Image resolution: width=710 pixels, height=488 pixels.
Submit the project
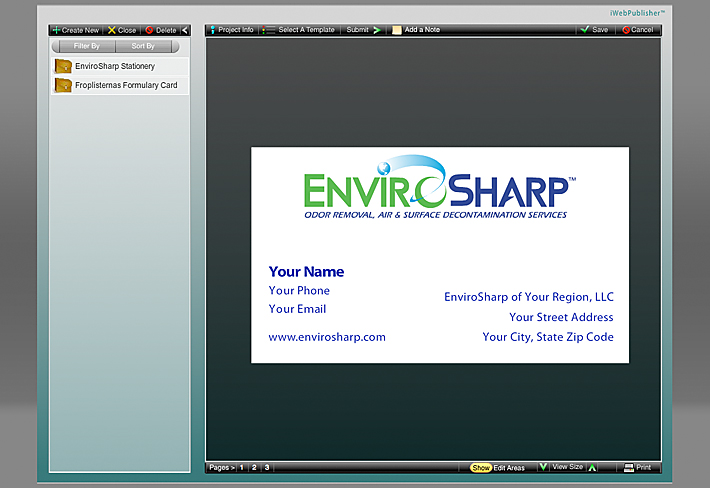(x=364, y=30)
